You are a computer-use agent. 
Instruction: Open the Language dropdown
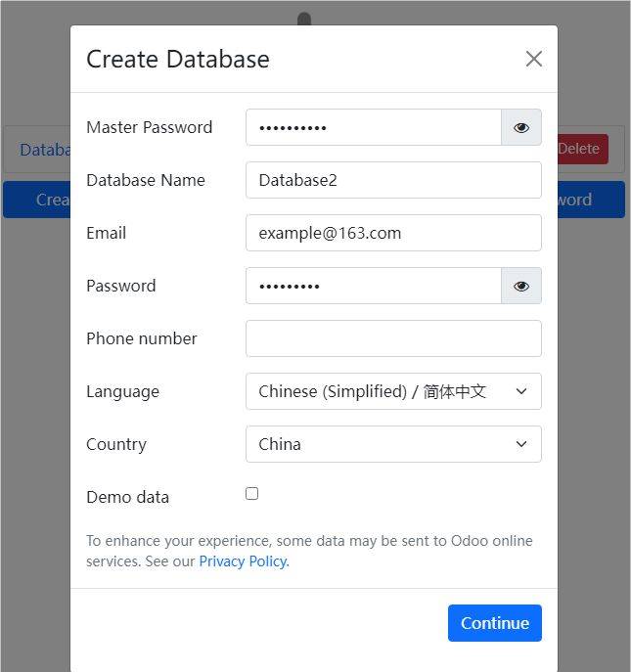(393, 391)
